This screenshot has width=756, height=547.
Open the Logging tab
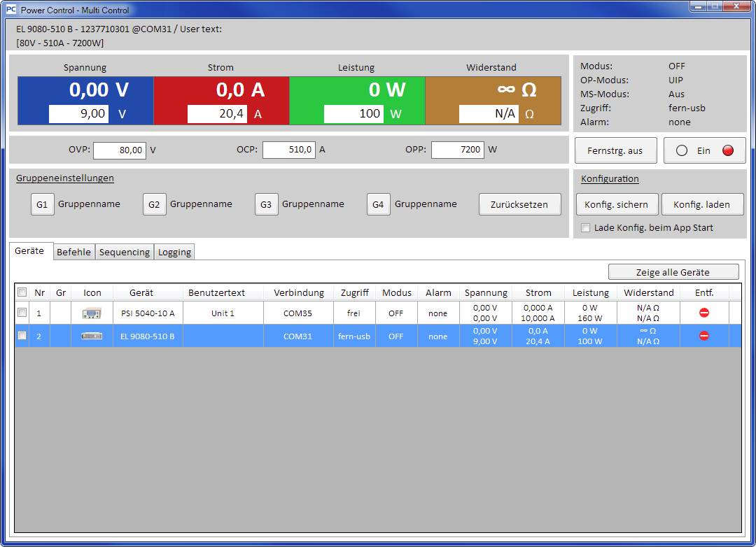click(174, 251)
